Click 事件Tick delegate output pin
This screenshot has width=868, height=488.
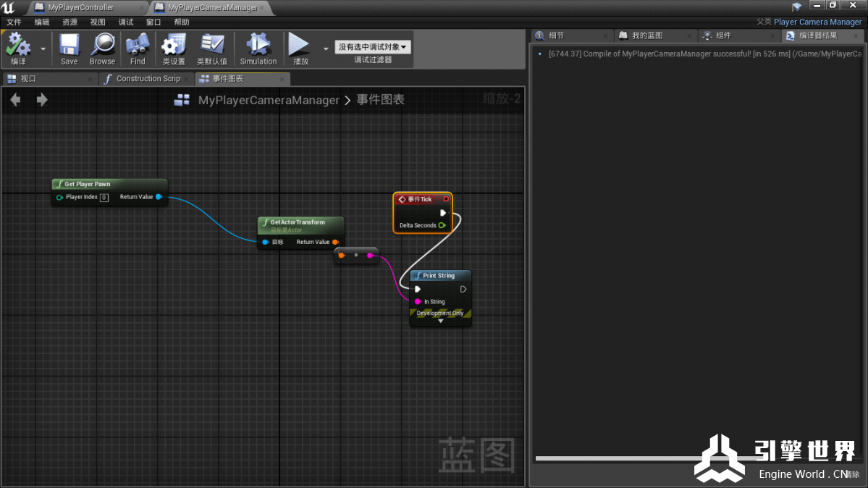click(446, 199)
